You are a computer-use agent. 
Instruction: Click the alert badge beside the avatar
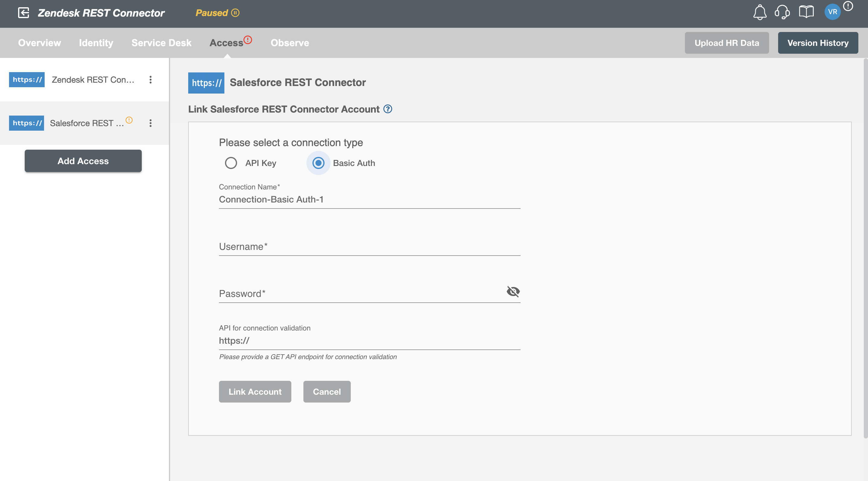pos(848,6)
